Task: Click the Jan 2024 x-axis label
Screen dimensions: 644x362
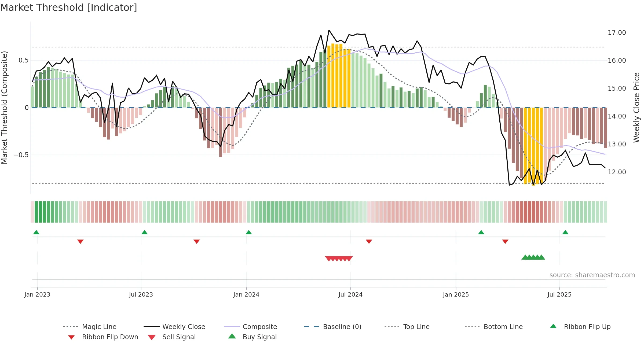Action: 246,294
